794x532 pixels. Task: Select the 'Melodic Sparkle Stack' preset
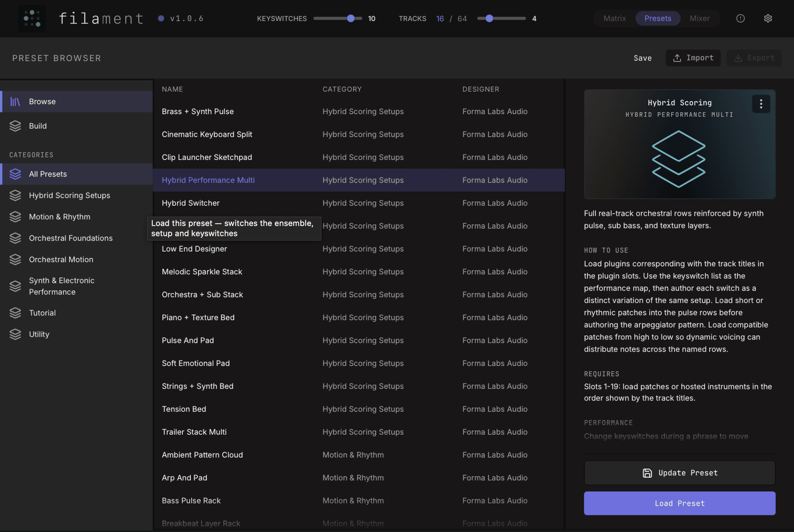359,272
